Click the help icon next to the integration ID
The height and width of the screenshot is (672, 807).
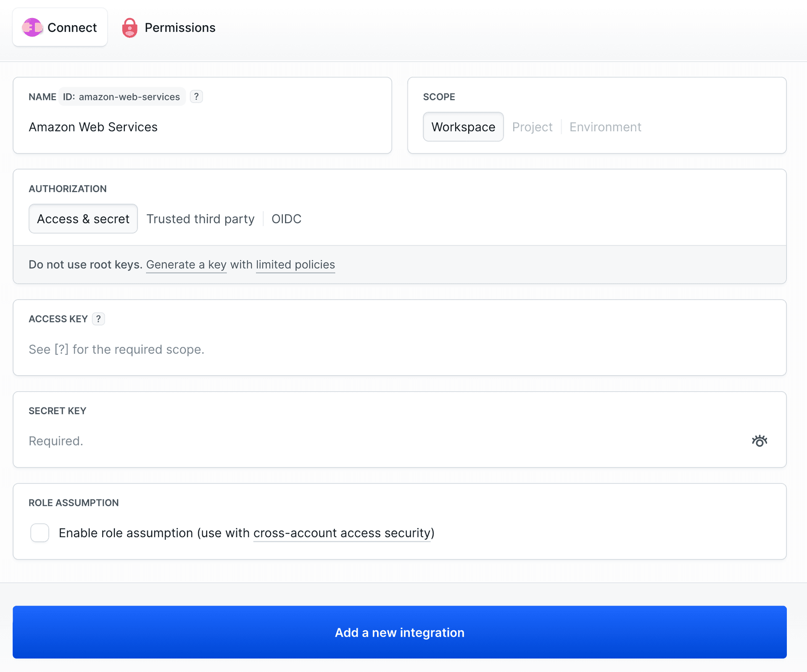196,96
